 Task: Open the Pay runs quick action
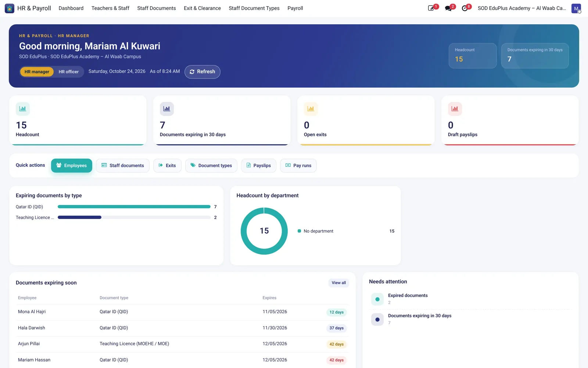click(x=298, y=166)
